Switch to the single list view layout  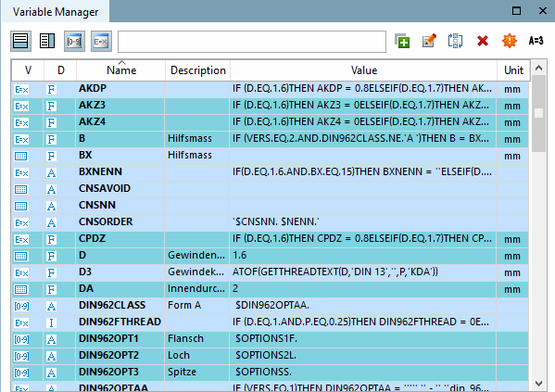click(20, 41)
